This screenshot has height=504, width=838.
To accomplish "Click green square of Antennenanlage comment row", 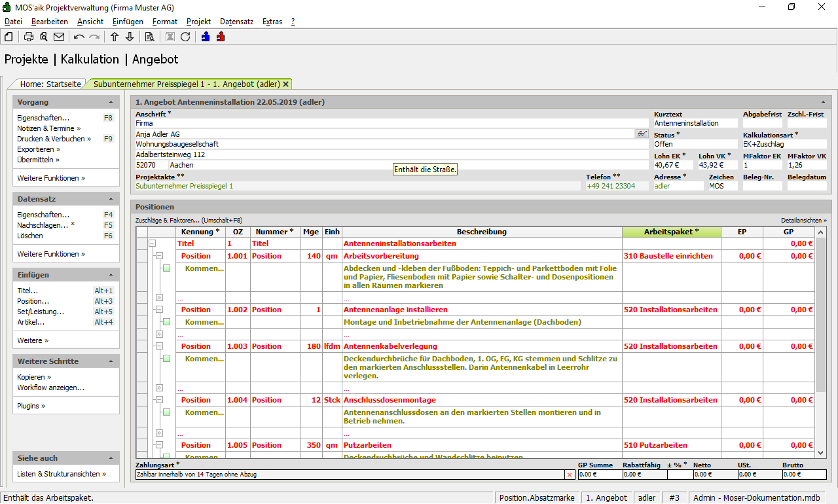I will [166, 322].
